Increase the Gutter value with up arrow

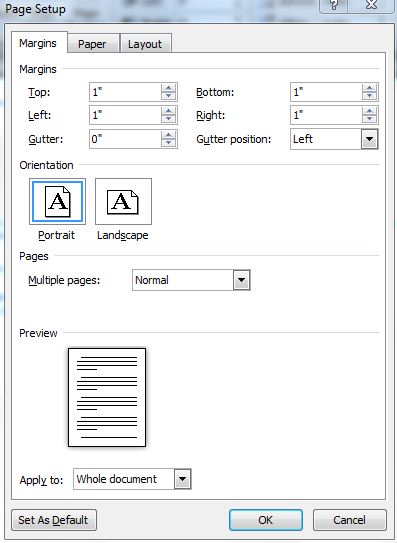pyautogui.click(x=168, y=135)
